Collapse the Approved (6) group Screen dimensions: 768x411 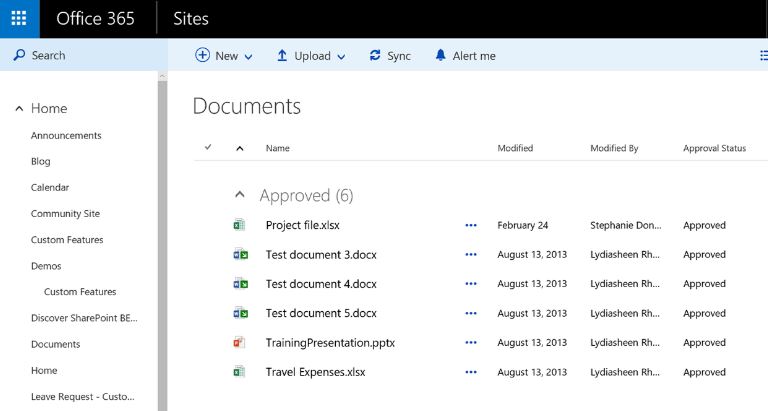tap(239, 196)
